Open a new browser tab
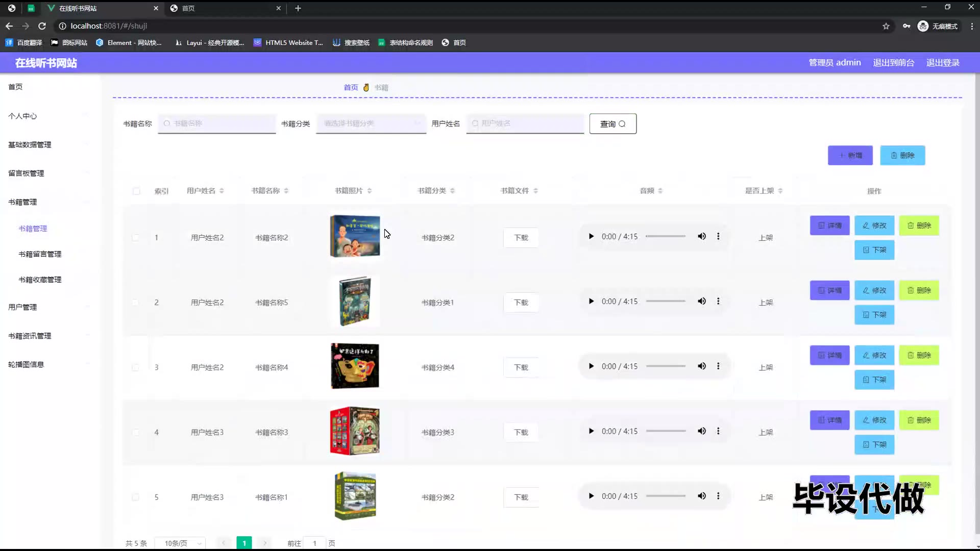Image resolution: width=980 pixels, height=551 pixels. 298,8
